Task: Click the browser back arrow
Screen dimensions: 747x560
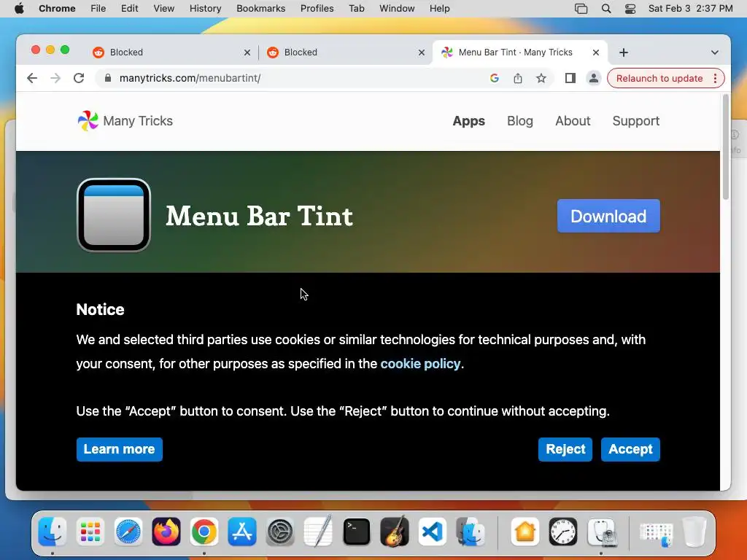Action: [32, 78]
